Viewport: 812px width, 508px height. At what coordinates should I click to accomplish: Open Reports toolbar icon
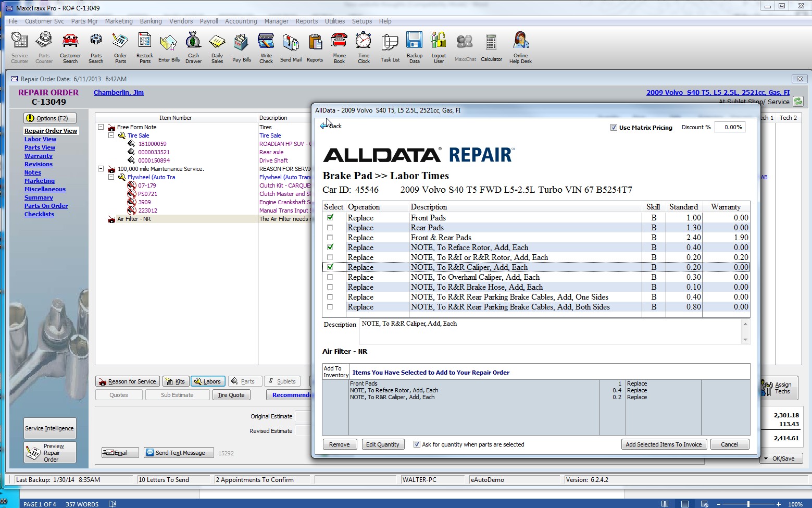tap(315, 47)
